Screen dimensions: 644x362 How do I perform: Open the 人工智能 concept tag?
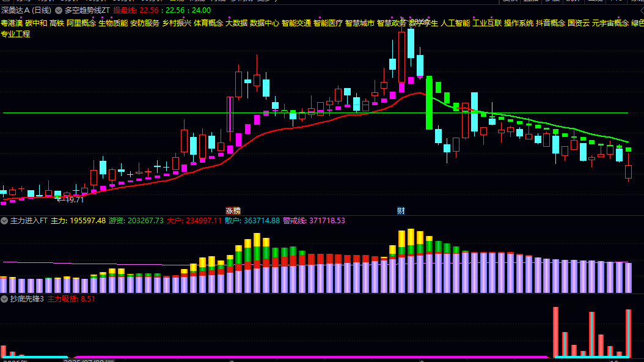pyautogui.click(x=455, y=23)
